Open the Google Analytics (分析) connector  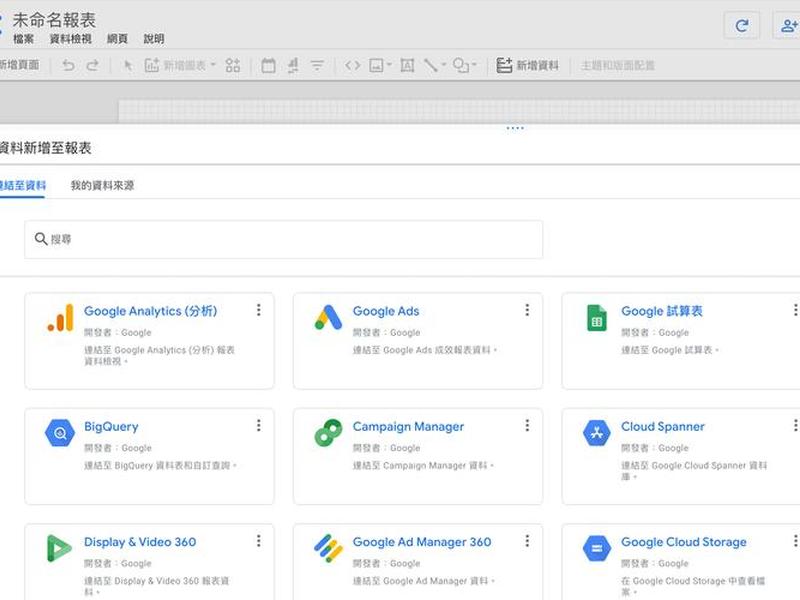pos(150,311)
